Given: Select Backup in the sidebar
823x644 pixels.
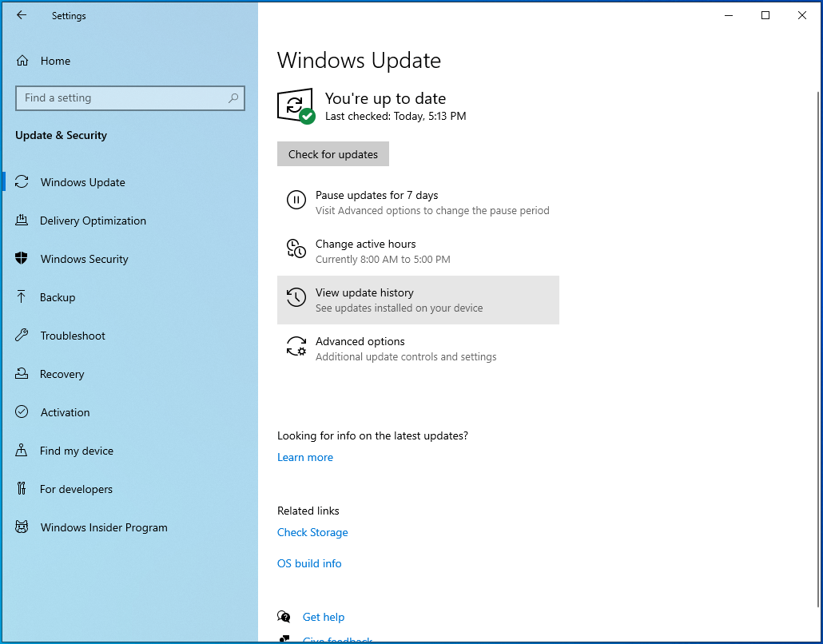Looking at the screenshot, I should (x=58, y=297).
